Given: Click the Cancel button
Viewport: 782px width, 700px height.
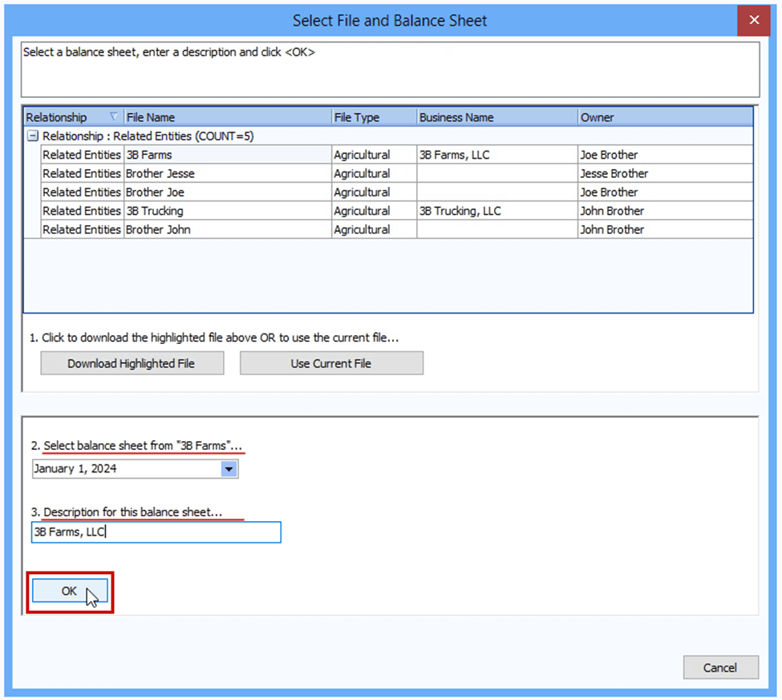Looking at the screenshot, I should pos(720,667).
